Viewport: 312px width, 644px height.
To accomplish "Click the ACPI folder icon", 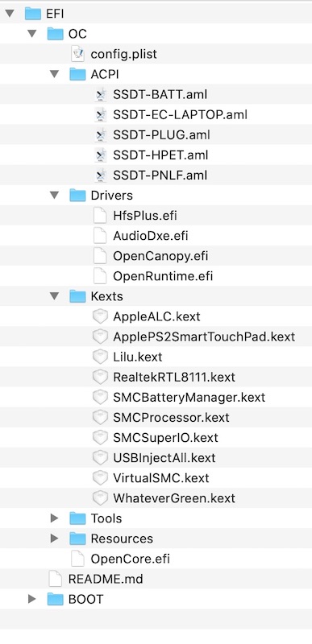I will point(77,74).
